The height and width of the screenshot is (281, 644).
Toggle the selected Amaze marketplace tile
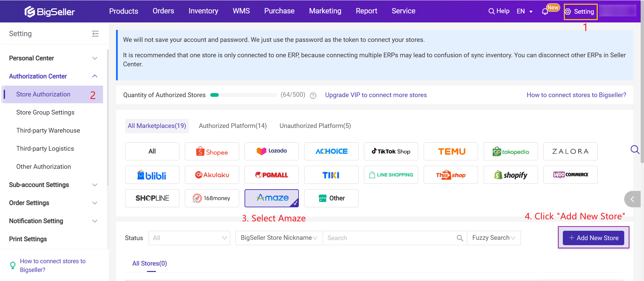pos(272,198)
